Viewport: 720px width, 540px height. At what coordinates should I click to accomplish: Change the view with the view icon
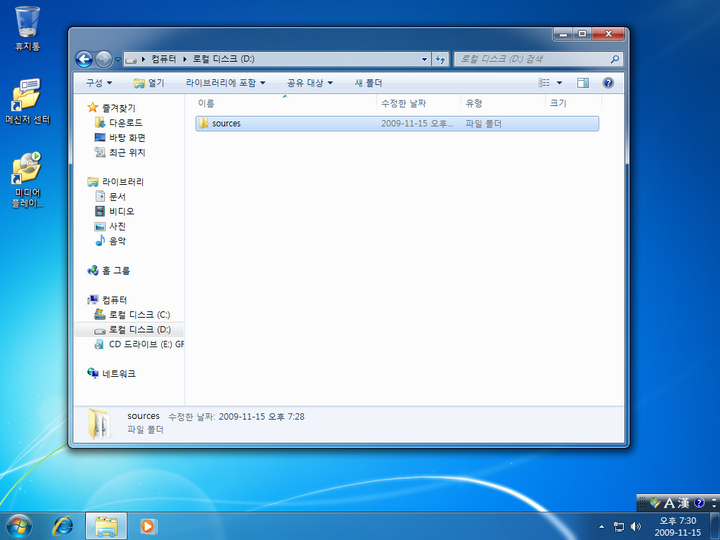tap(544, 83)
